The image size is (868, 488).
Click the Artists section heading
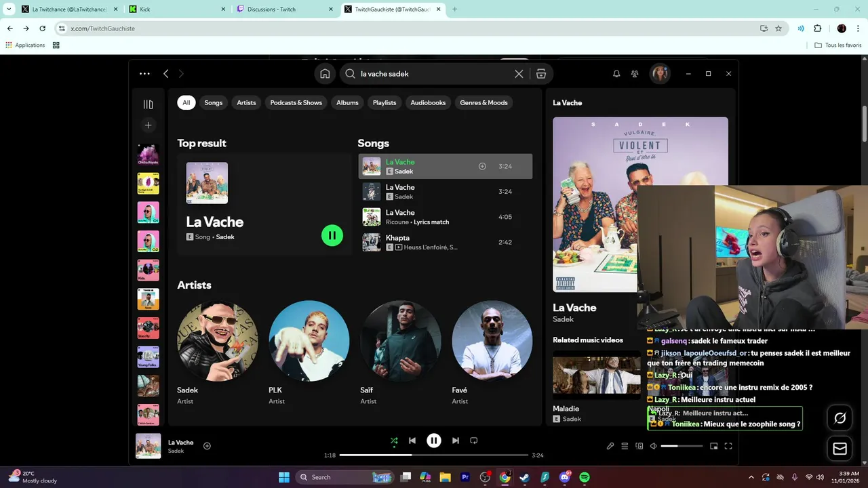click(194, 285)
